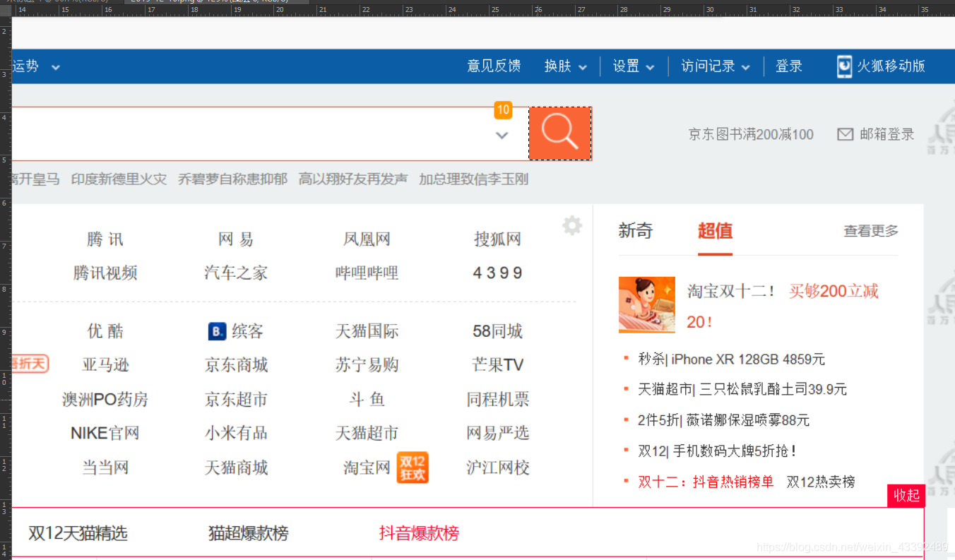Click the 双12狂欢 badge next to 淘宝网
The image size is (955, 560).
413,467
